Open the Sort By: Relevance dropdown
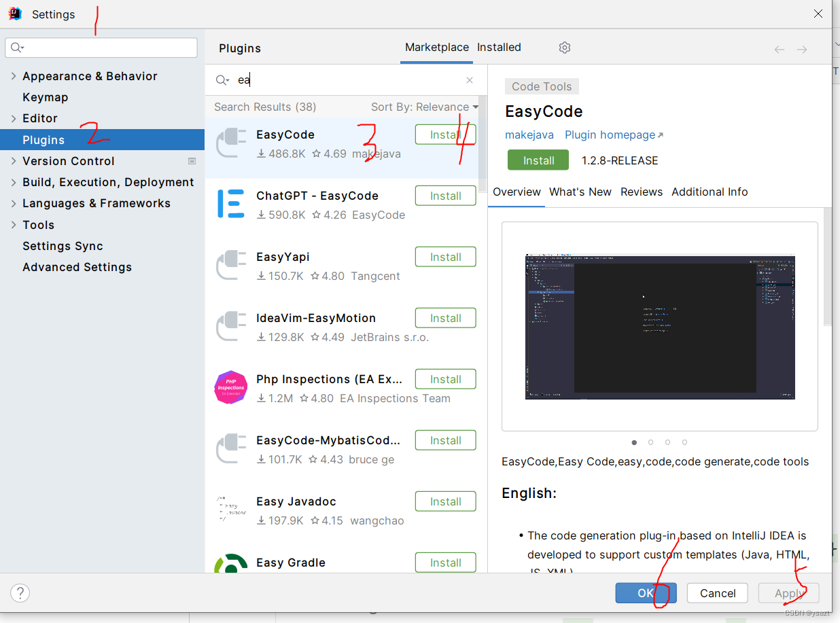Screen dimensions: 840x623 425,107
